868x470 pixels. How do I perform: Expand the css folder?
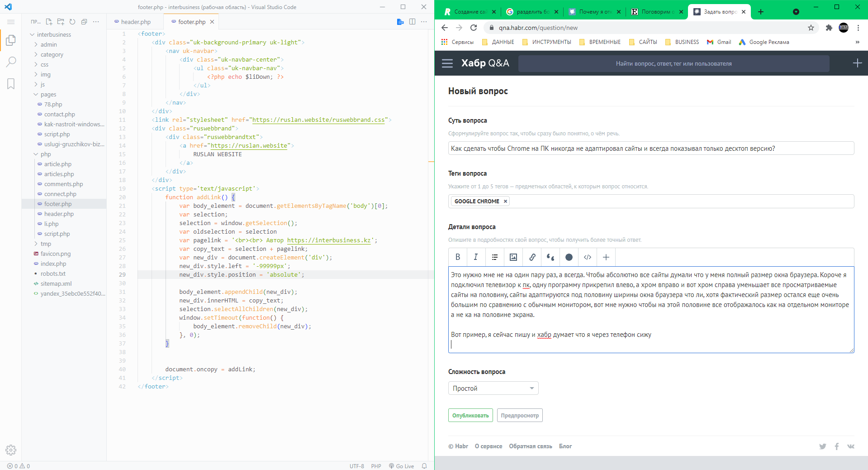(x=44, y=64)
